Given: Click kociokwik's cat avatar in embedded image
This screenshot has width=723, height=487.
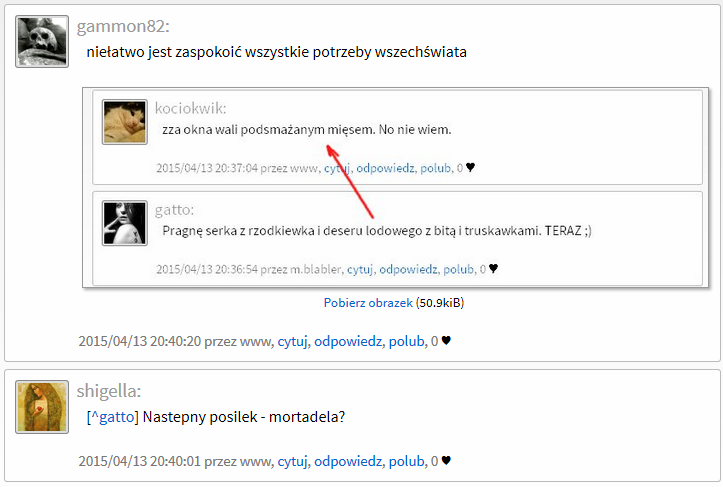Looking at the screenshot, I should click(x=124, y=122).
